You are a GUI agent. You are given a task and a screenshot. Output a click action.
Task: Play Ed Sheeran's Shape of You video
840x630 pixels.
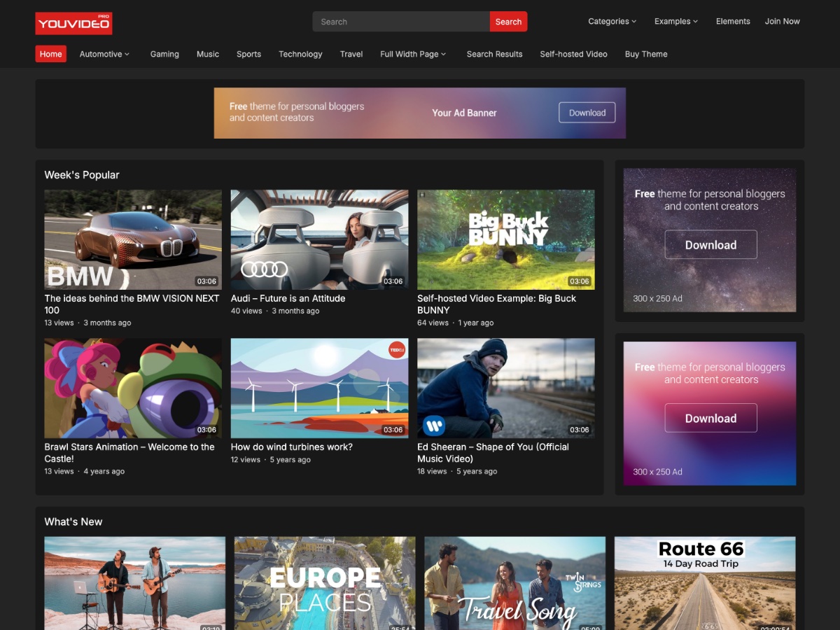tap(505, 387)
